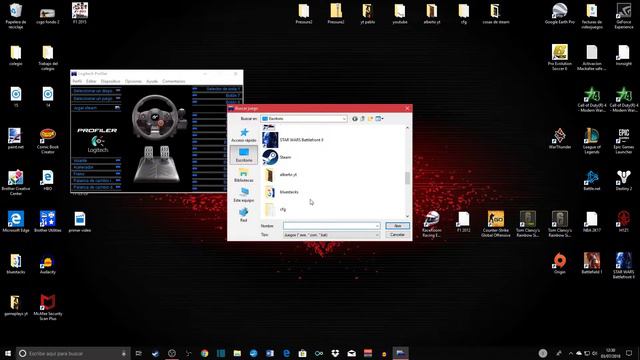Open Red in the dialog sidebar
640x360 pixels.
point(244,215)
